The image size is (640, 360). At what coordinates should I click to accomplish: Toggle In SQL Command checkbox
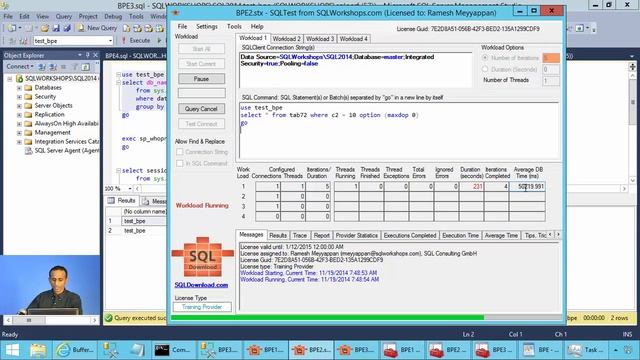180,163
